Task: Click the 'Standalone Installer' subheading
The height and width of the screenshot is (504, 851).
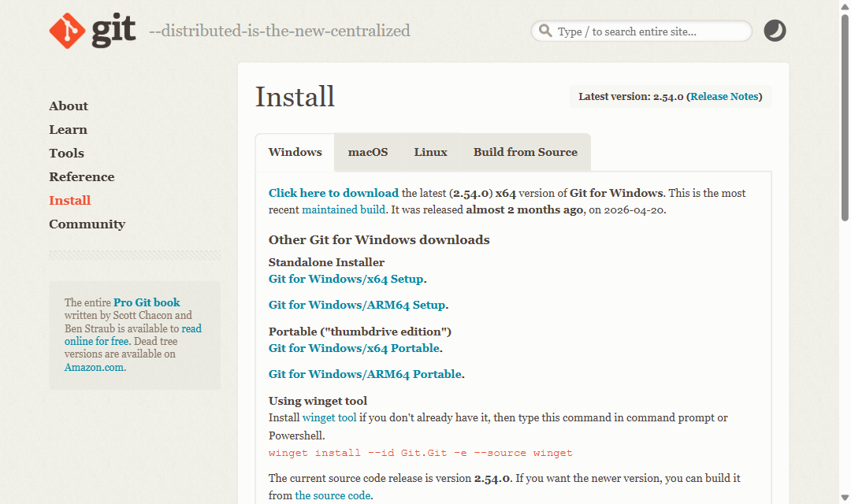Action: (x=326, y=262)
